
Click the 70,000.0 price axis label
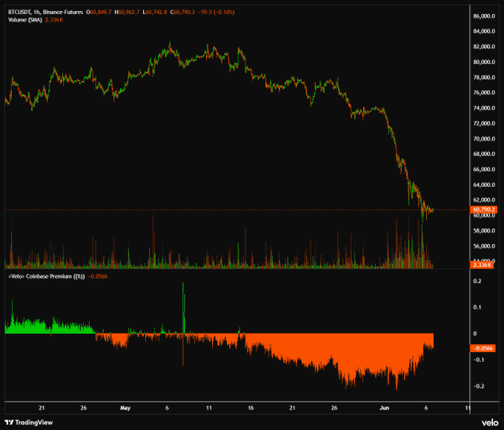point(484,139)
